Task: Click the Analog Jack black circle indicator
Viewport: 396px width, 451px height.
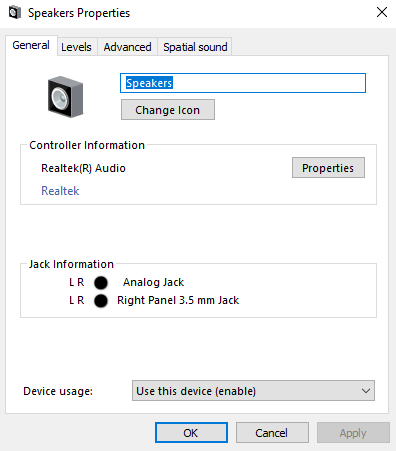Action: point(101,283)
